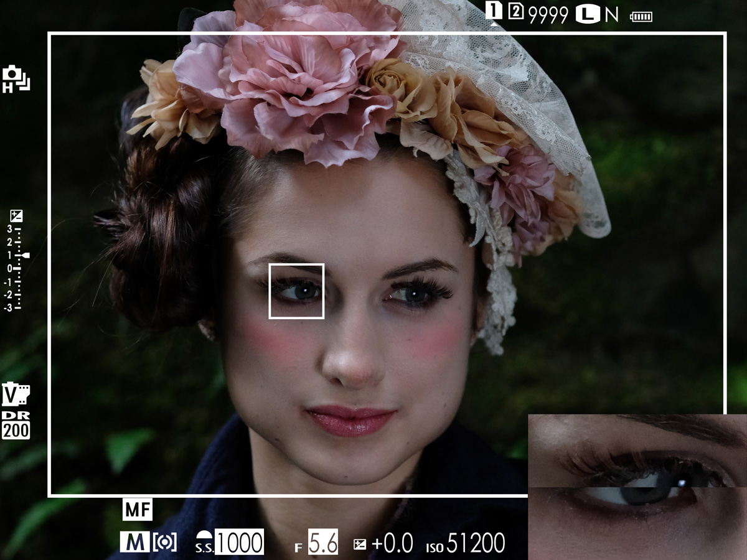Select memory card slot 1 indicator
The image size is (747, 560).
[x=494, y=11]
